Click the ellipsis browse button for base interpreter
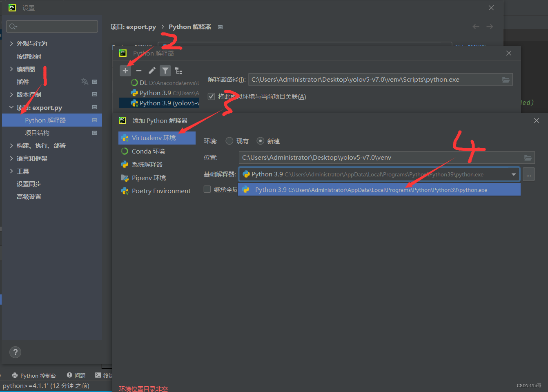This screenshot has width=548, height=392. pos(529,174)
